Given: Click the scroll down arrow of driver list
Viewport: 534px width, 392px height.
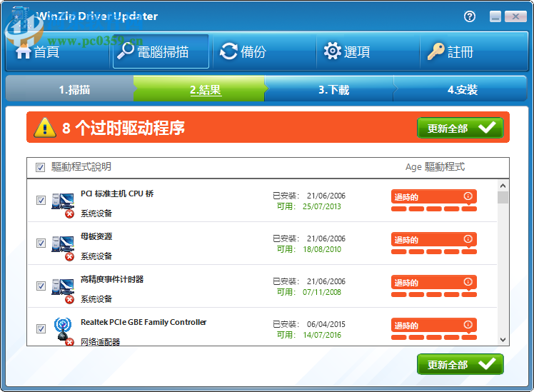Looking at the screenshot, I should point(503,340).
